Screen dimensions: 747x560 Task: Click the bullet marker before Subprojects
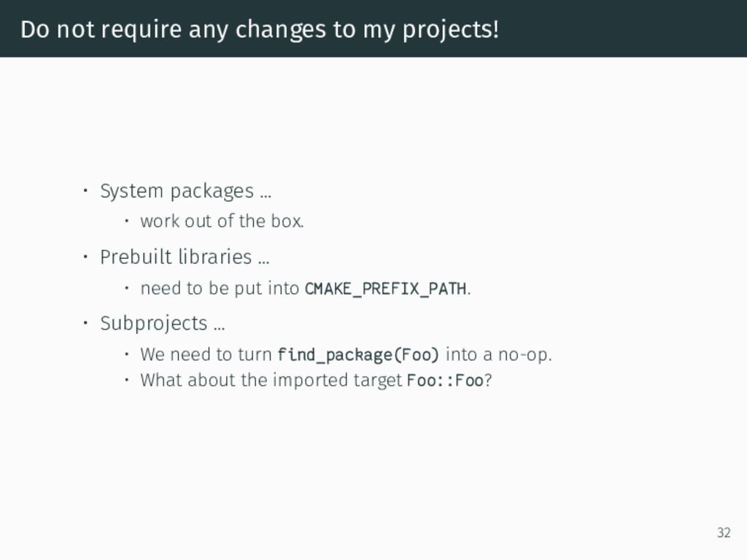pyautogui.click(x=85, y=323)
